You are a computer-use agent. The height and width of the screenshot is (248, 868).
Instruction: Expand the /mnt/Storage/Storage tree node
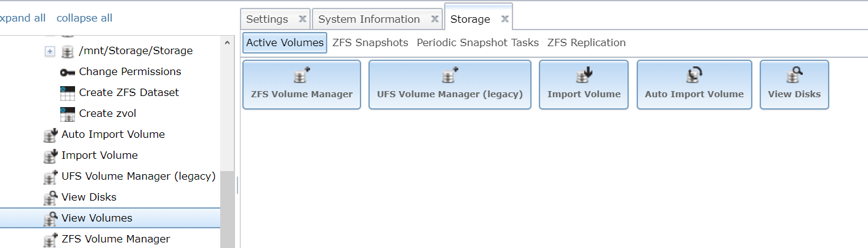[x=50, y=51]
